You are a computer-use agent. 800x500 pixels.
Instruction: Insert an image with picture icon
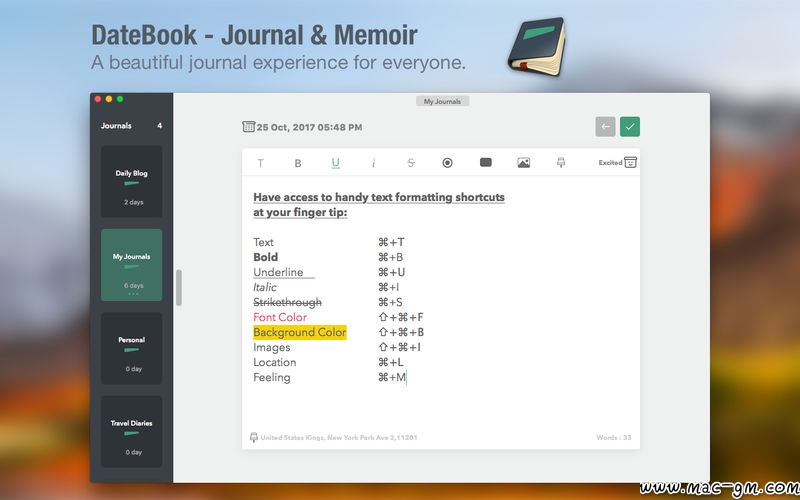523,163
